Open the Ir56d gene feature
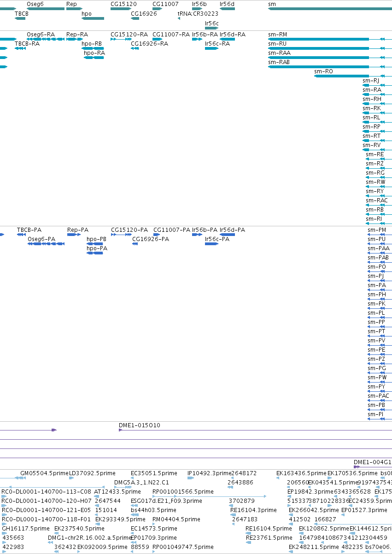 pyautogui.click(x=227, y=9)
